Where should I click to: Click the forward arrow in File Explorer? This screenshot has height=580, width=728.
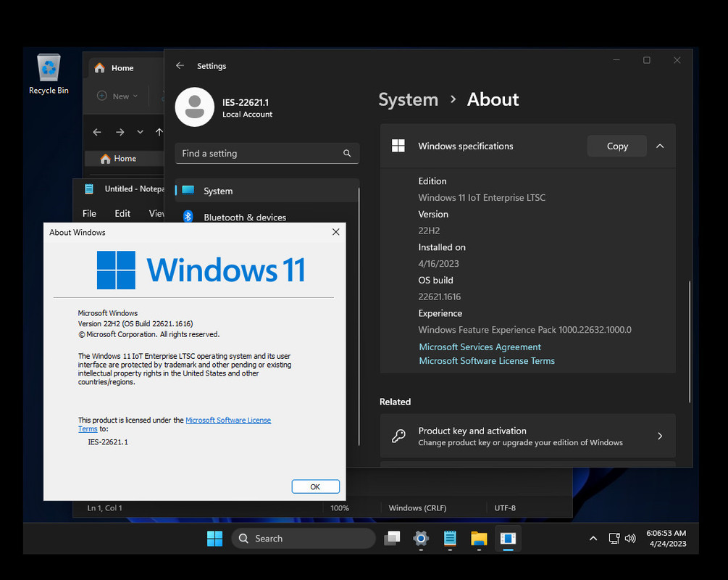coord(120,133)
